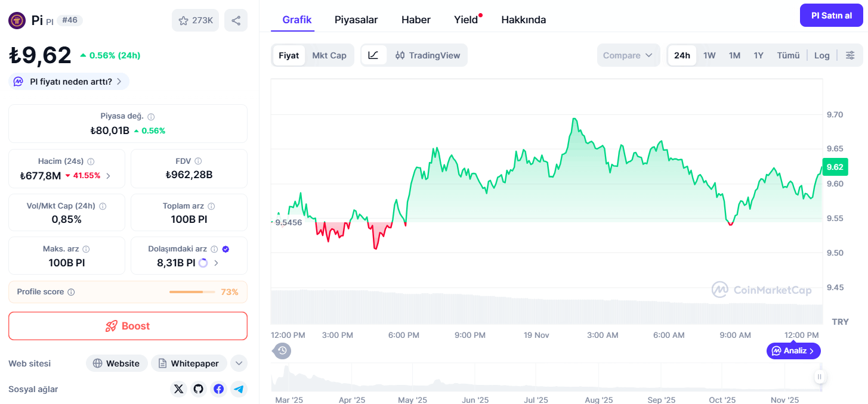Viewport: 868px width, 404px height.
Task: Select the 1M time range
Action: coord(734,55)
